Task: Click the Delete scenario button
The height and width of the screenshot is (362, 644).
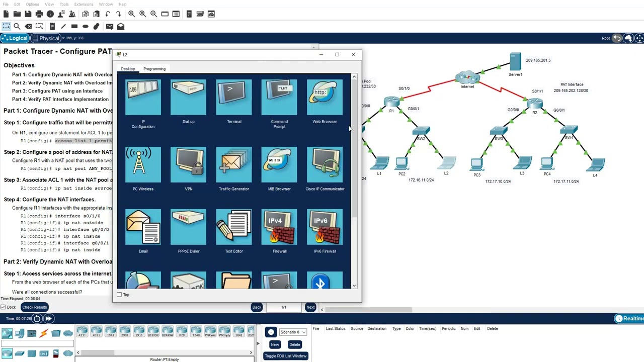Action: [295, 344]
